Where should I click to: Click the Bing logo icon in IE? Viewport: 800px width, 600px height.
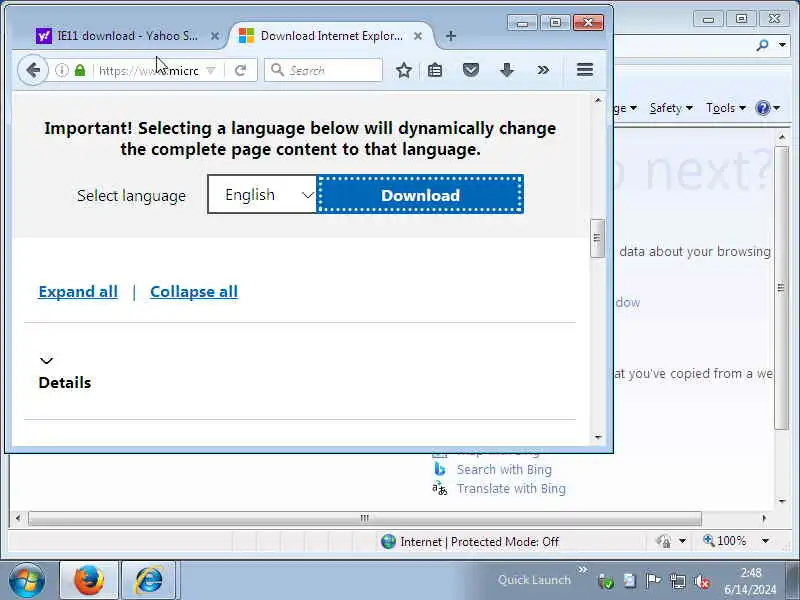coord(439,469)
